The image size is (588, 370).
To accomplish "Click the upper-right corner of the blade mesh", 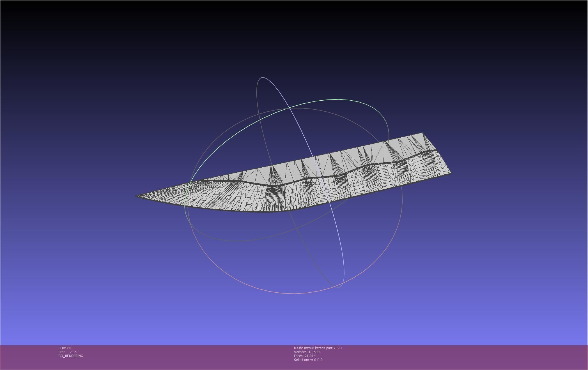I will tap(422, 133).
